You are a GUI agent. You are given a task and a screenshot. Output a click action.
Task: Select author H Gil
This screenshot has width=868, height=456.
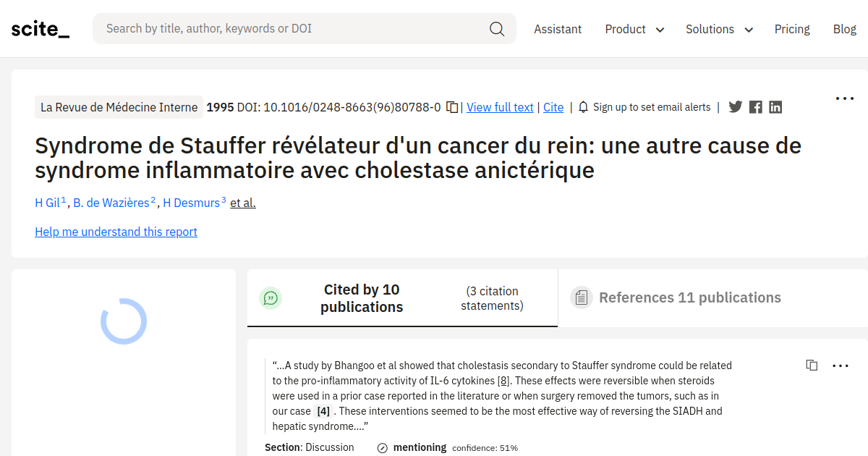click(47, 203)
